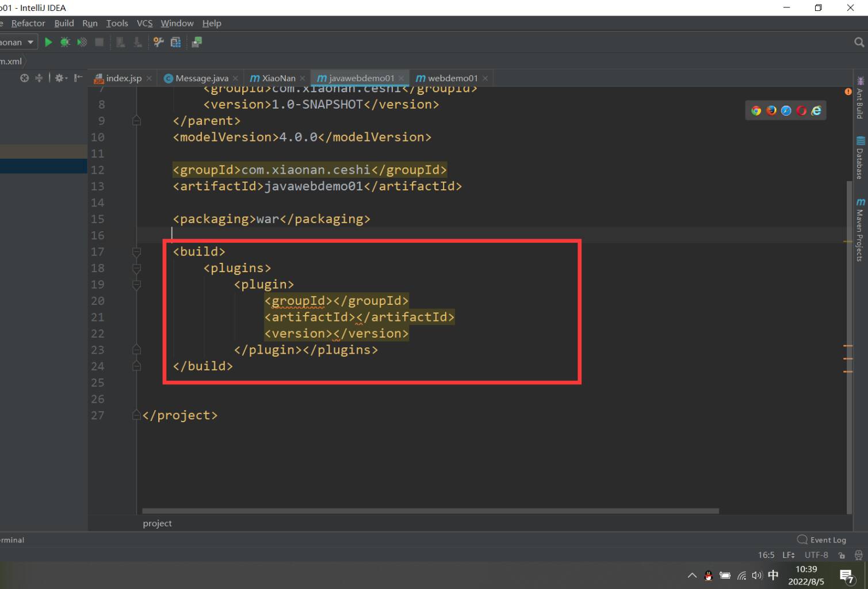
Task: Collapse the build tag fold at line 17
Action: 136,252
